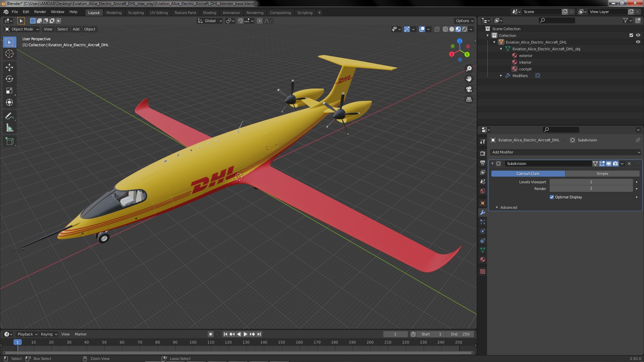The width and height of the screenshot is (644, 362).
Task: Toggle gizmo display in viewport
Action: pyautogui.click(x=407, y=29)
